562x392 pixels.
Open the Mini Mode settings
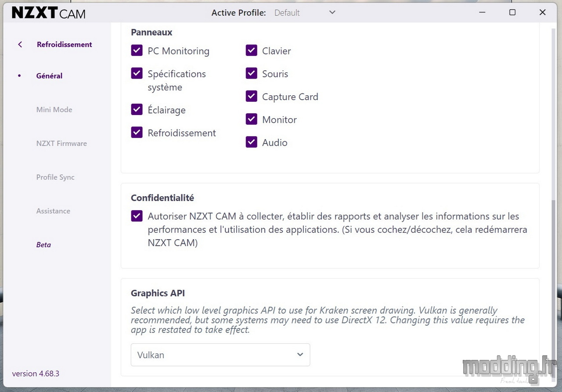pos(54,110)
